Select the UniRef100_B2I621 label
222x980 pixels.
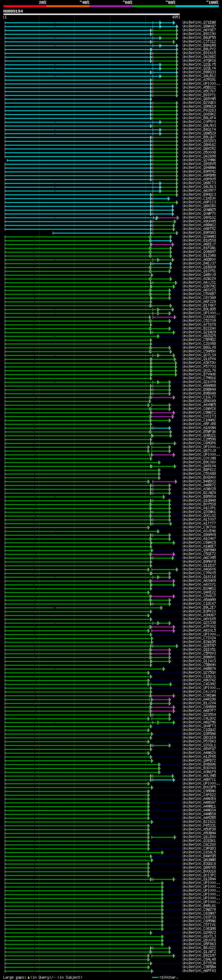pyautogui.click(x=199, y=822)
